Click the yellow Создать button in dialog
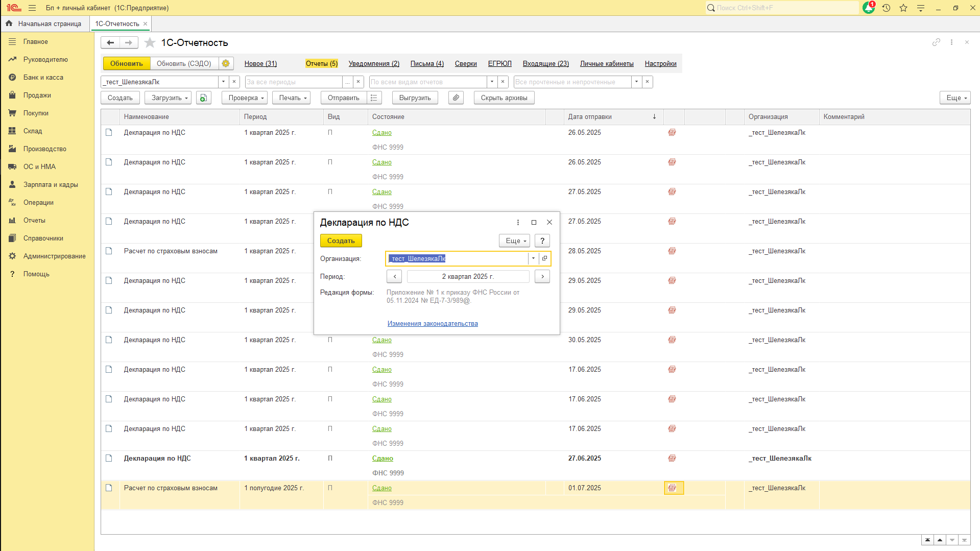 (341, 241)
